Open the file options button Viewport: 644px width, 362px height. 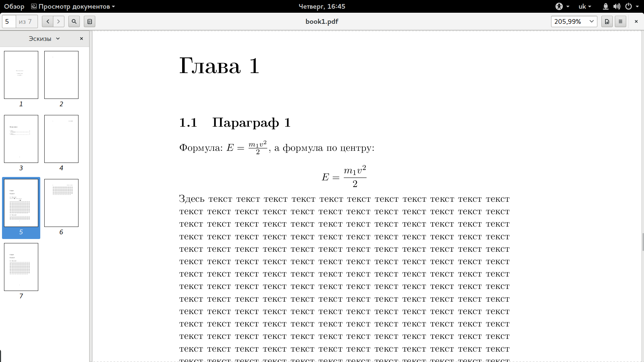coord(607,21)
